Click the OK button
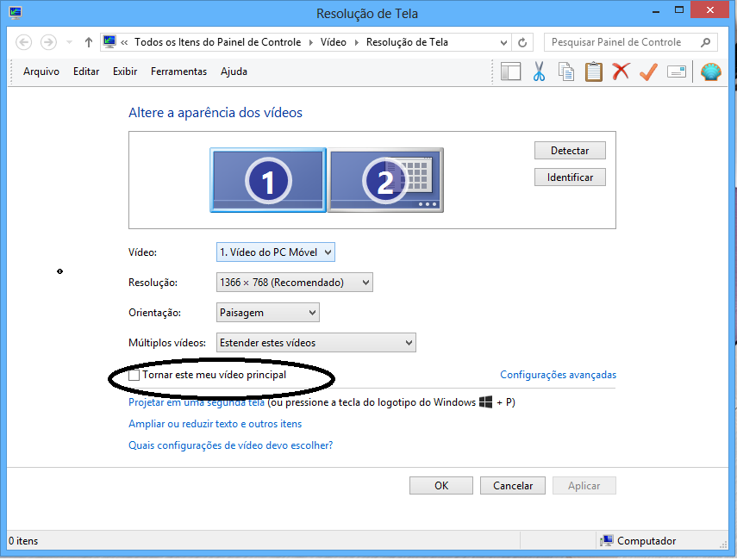This screenshot has width=737, height=560. (440, 486)
